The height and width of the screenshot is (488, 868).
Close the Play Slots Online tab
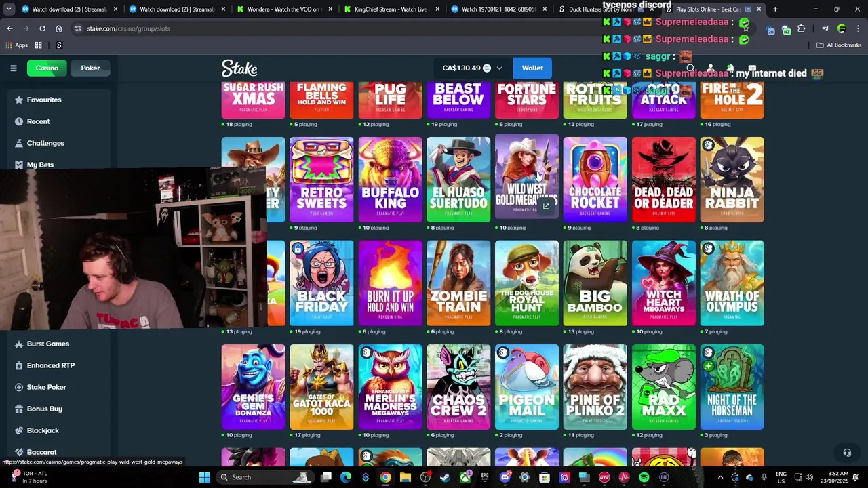point(759,9)
